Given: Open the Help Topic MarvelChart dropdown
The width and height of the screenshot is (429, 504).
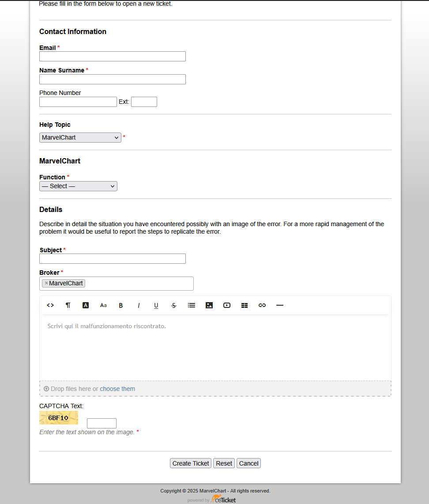Looking at the screenshot, I should coord(80,137).
